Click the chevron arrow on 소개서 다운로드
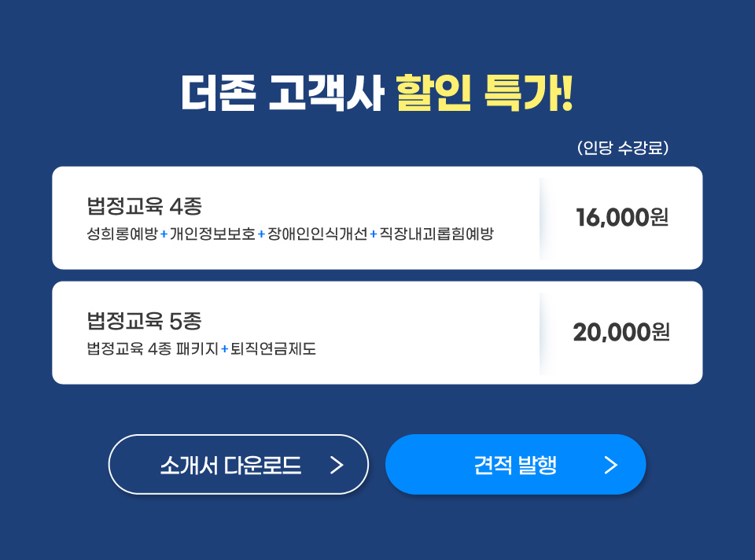 click(337, 465)
